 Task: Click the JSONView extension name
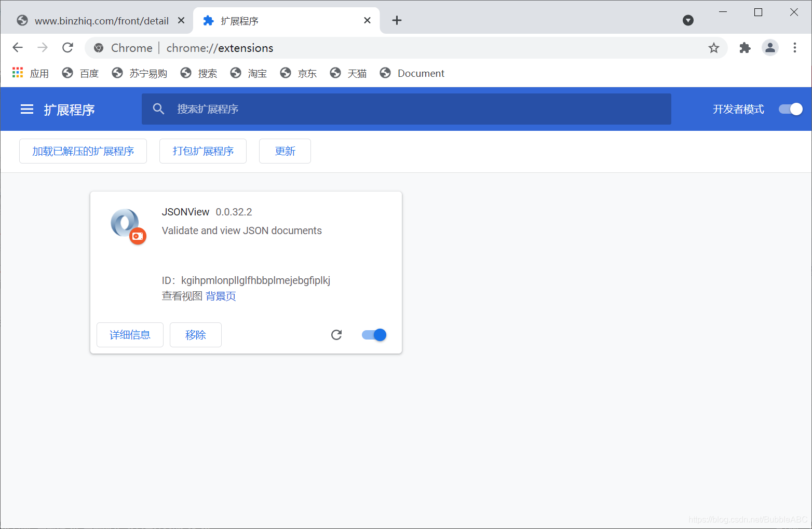tap(185, 212)
